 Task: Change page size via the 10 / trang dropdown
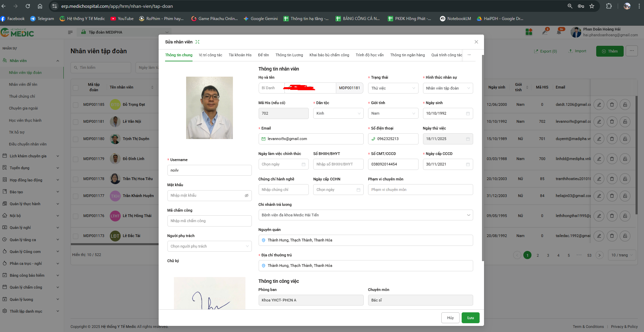[622, 255]
